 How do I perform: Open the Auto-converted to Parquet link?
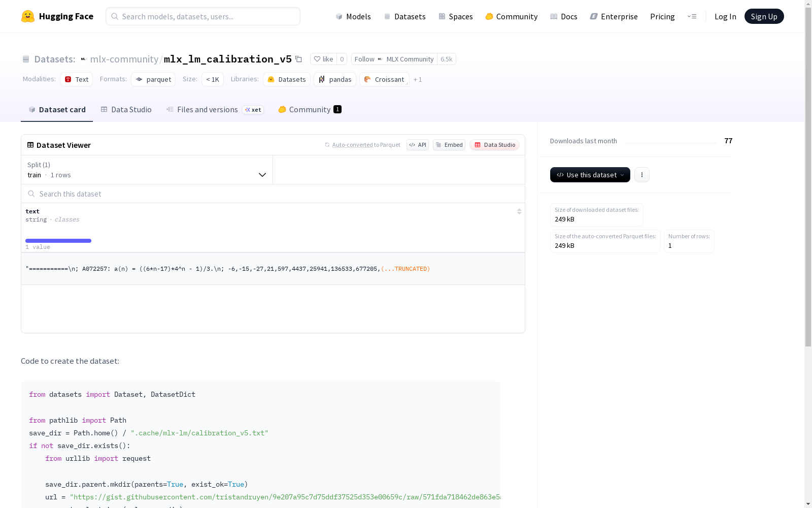coord(362,145)
